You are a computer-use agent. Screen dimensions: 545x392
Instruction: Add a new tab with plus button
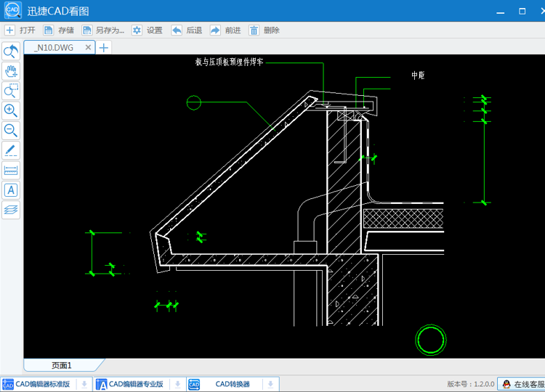tap(104, 48)
